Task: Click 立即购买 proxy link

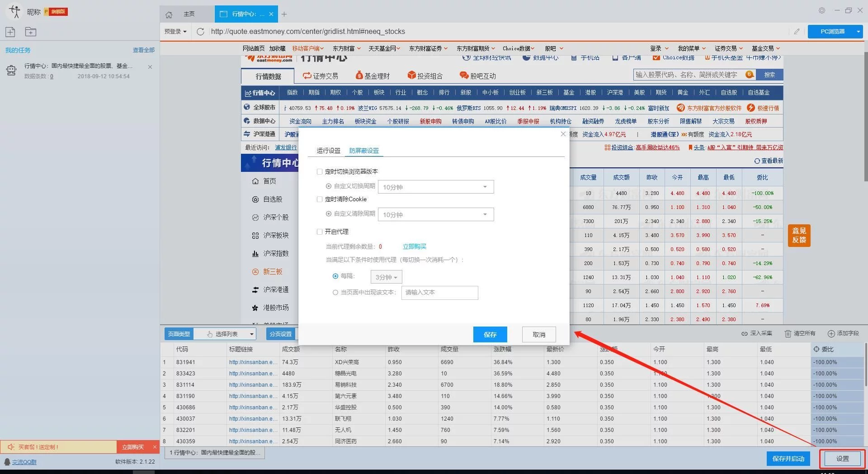Action: click(x=415, y=246)
